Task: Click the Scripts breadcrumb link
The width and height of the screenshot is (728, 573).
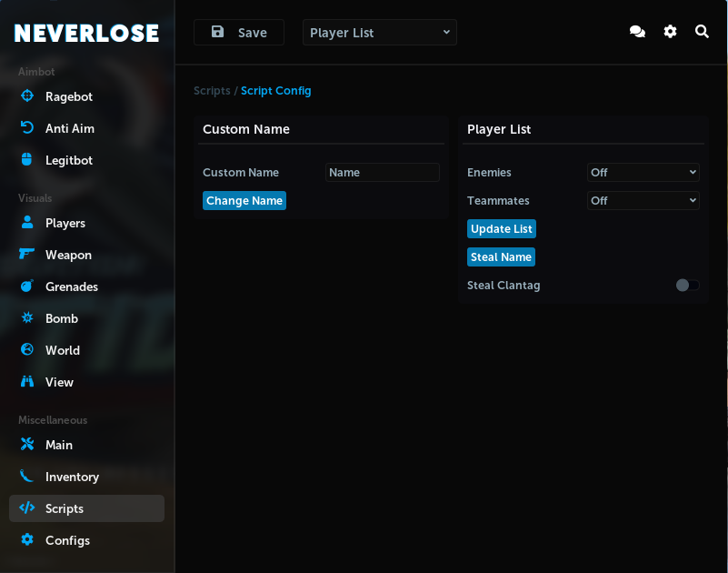Action: (212, 91)
